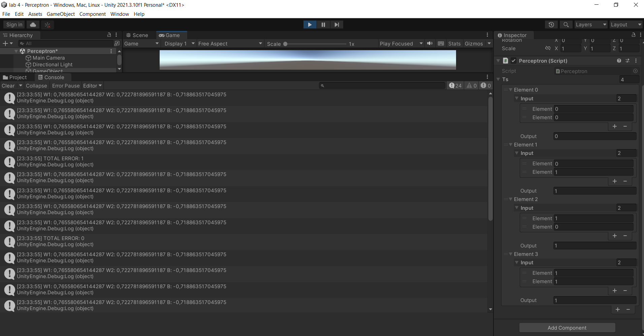Viewport: 644px width, 336px height.
Task: Click the help icon on Perceptron Script
Action: [x=619, y=61]
